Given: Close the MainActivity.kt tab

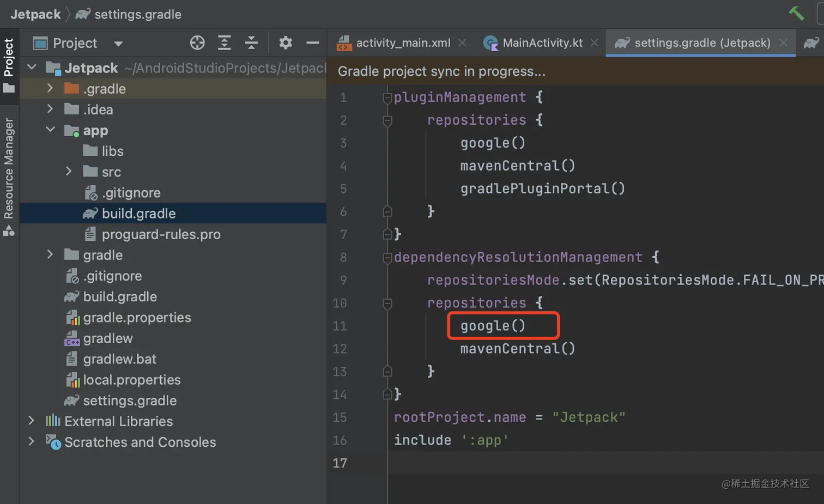Looking at the screenshot, I should (x=595, y=42).
